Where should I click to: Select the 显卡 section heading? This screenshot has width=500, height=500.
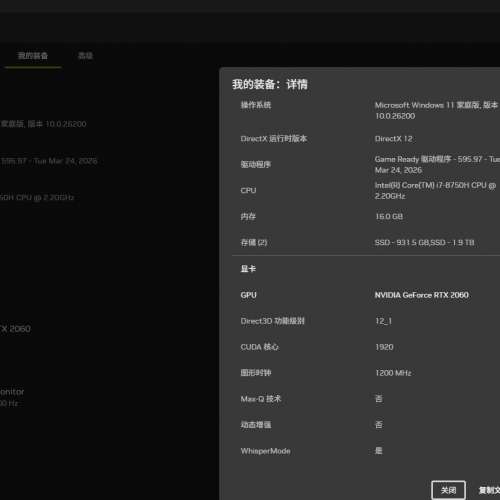pos(248,269)
